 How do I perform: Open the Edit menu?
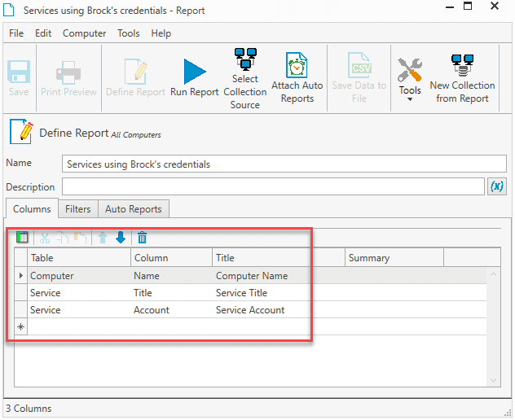click(43, 33)
